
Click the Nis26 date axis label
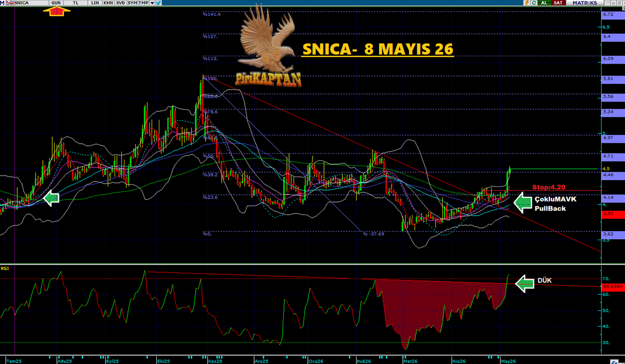459,360
